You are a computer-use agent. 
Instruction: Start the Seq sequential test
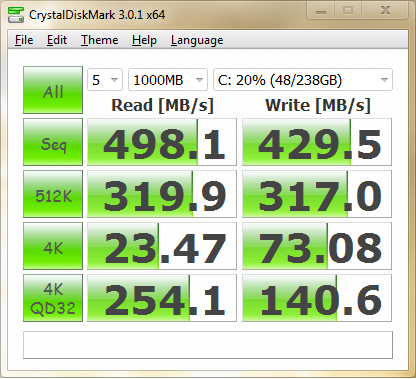pyautogui.click(x=53, y=142)
